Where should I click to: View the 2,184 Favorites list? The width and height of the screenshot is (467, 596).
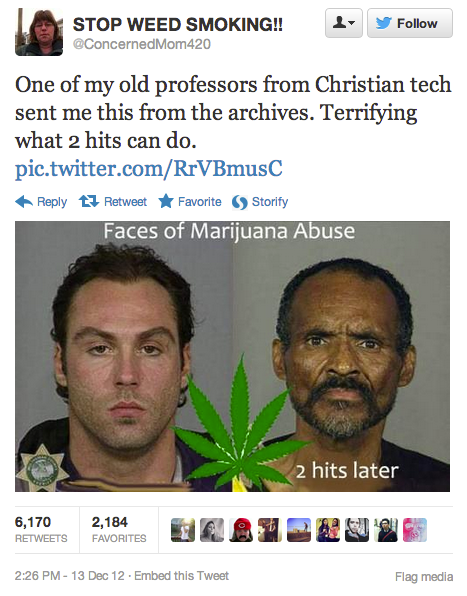click(119, 529)
